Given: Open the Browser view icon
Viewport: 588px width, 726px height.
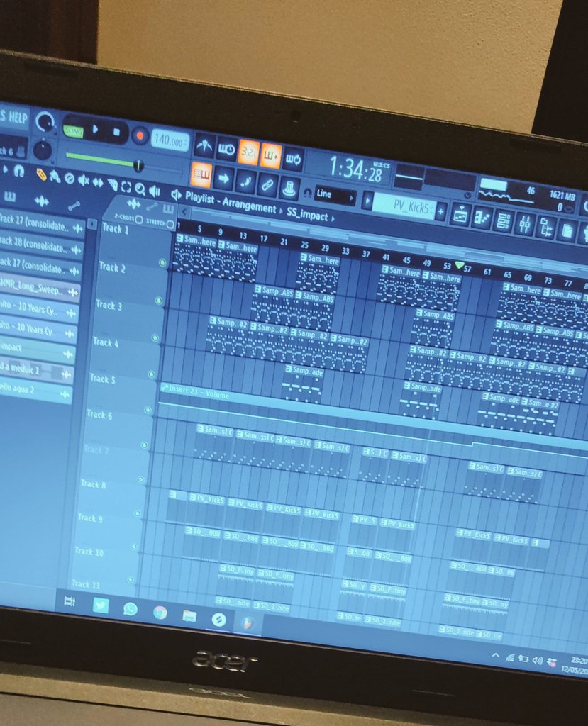Looking at the screenshot, I should coord(546,228).
